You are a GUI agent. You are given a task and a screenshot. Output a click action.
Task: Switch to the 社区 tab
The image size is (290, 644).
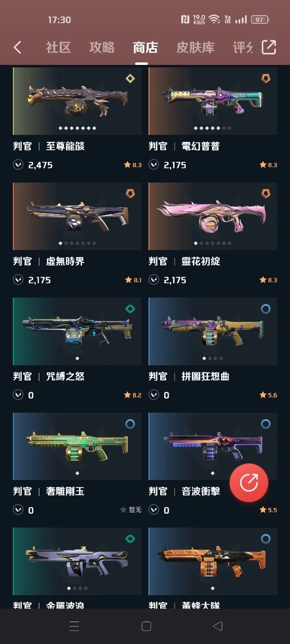[x=58, y=47]
